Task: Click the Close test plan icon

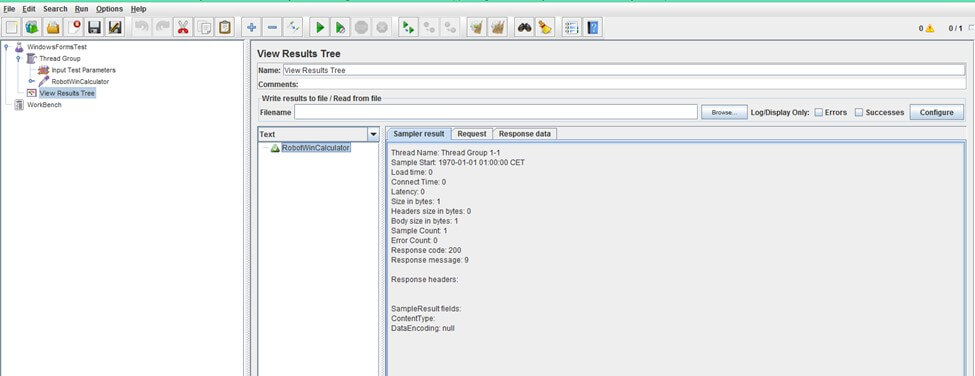Action: 75,27
